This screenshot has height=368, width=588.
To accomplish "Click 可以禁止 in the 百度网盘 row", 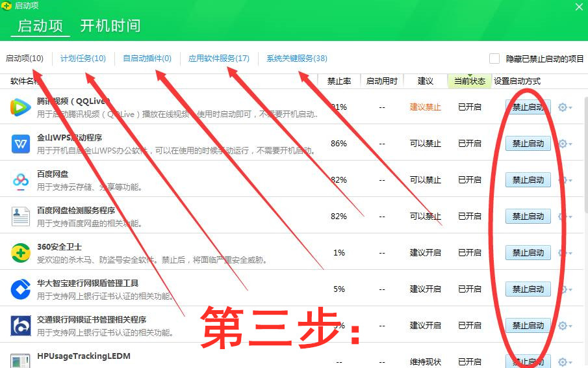I will [x=426, y=180].
